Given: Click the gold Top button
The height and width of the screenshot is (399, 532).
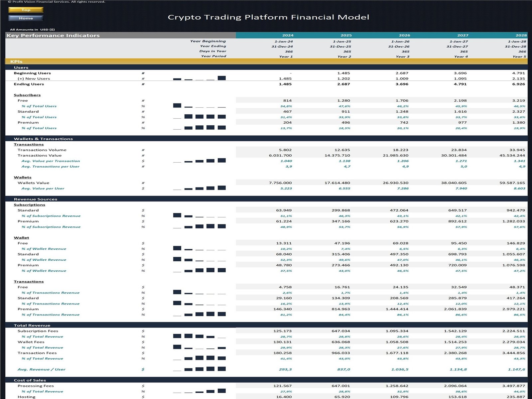Looking at the screenshot, I should click(26, 10).
